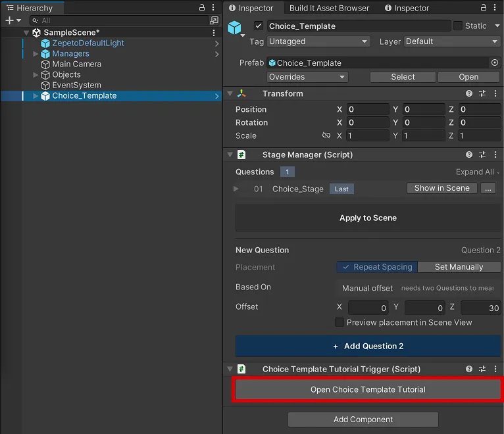Select Repeat Spacing placement
Viewport: 504px width, 434px height.
point(377,267)
